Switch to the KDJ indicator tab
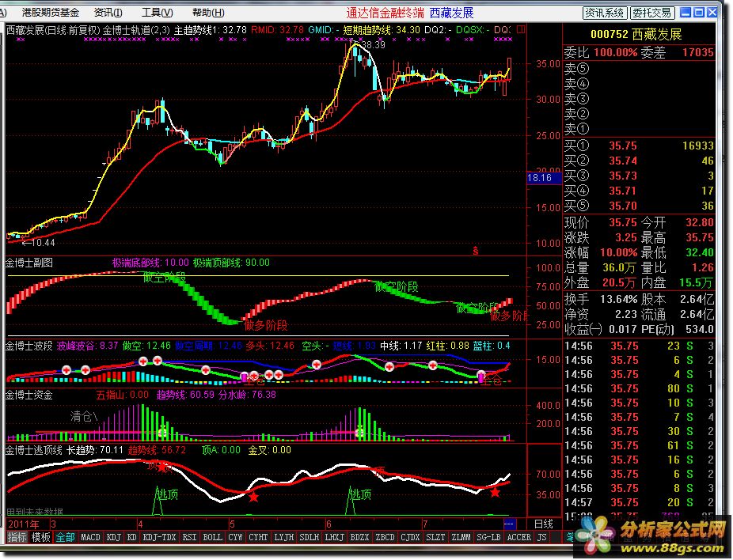The height and width of the screenshot is (560, 733). 114,537
